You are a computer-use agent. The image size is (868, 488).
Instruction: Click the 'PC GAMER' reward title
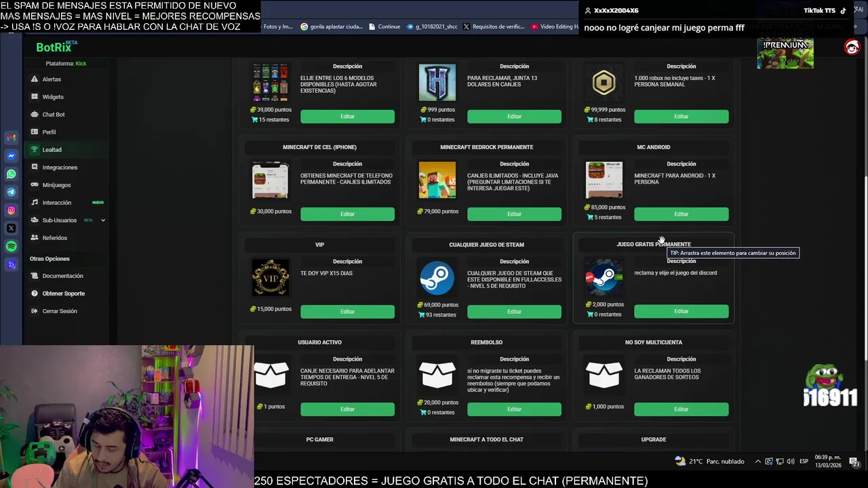(x=319, y=439)
